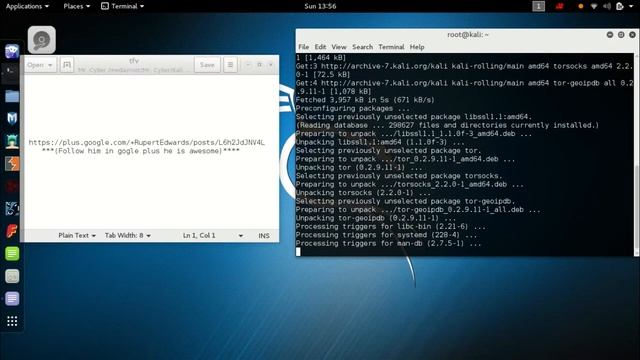Open terminal Edit menu
Viewport: 640px width, 360px height.
[320, 47]
